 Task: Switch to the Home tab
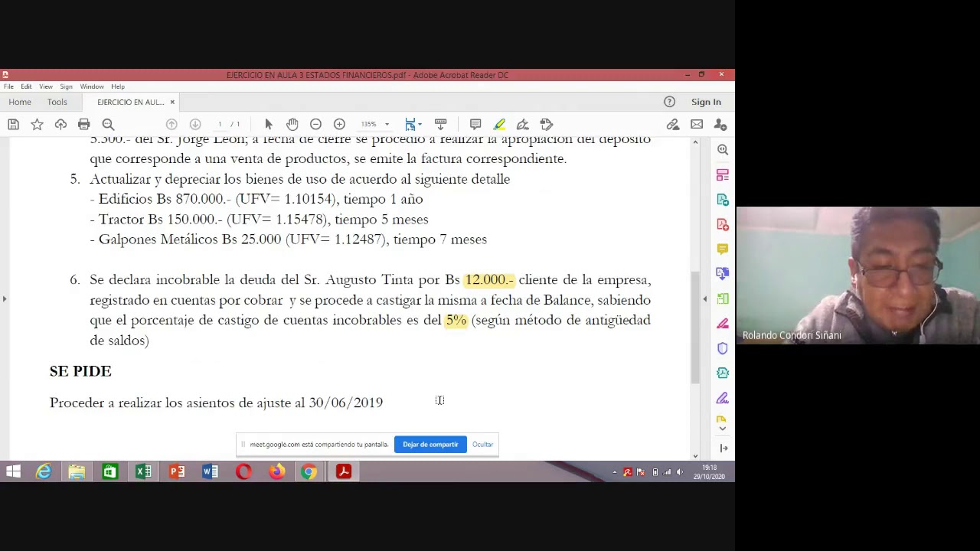[x=20, y=102]
